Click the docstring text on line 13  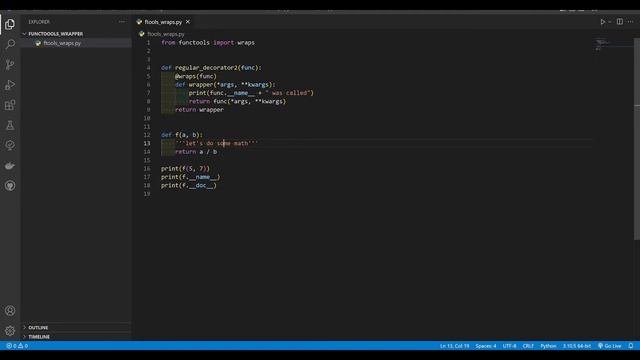coord(216,143)
